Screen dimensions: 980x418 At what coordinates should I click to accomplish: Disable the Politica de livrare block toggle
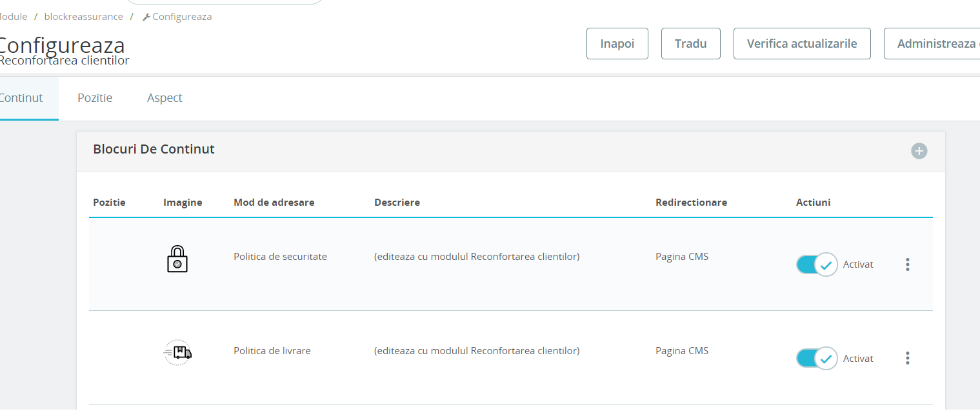pyautogui.click(x=816, y=358)
